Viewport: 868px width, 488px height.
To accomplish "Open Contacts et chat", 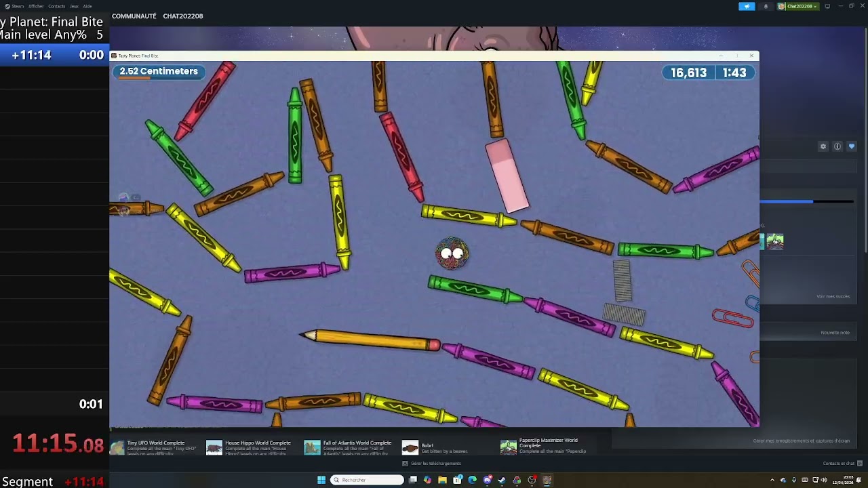I will [x=843, y=464].
